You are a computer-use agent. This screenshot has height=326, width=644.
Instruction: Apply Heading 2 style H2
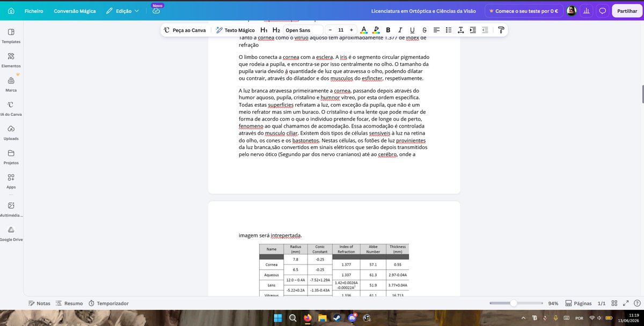(x=276, y=30)
